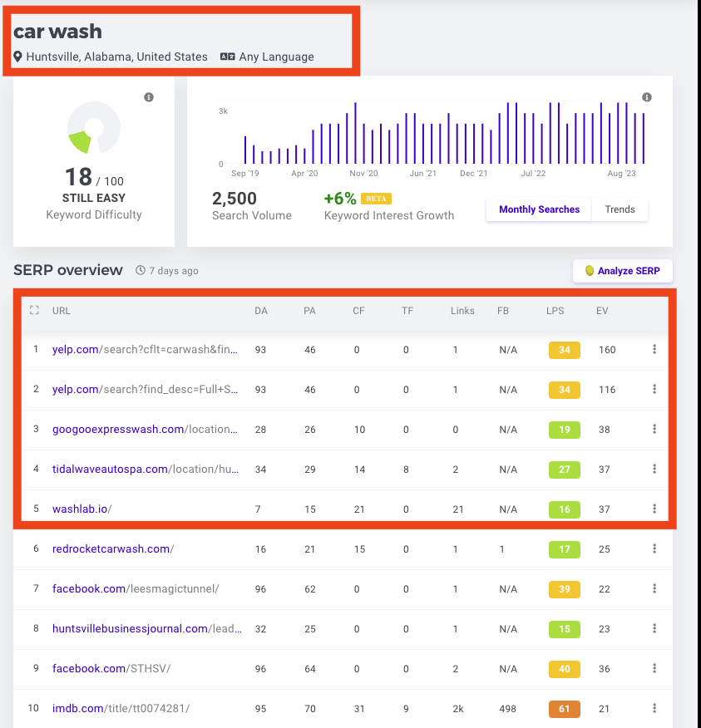701x728 pixels.
Task: Click the language icon beside Any Language
Action: click(x=227, y=57)
